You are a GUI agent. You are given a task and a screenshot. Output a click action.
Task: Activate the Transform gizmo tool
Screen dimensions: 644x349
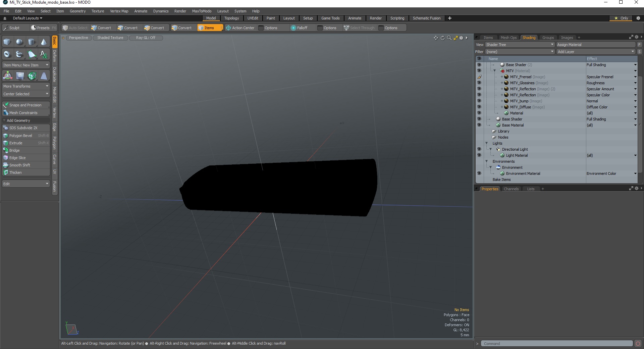(7, 76)
